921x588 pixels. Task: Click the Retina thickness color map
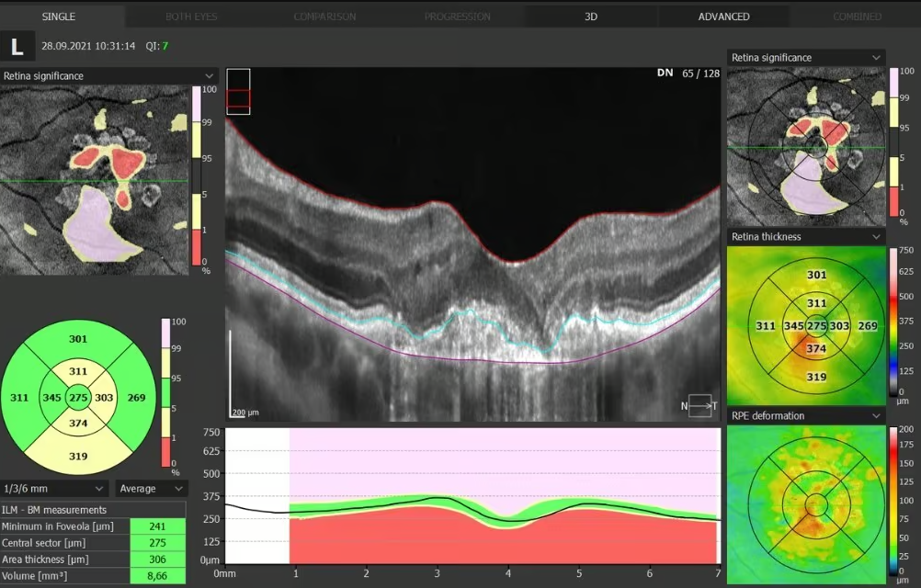[806, 325]
